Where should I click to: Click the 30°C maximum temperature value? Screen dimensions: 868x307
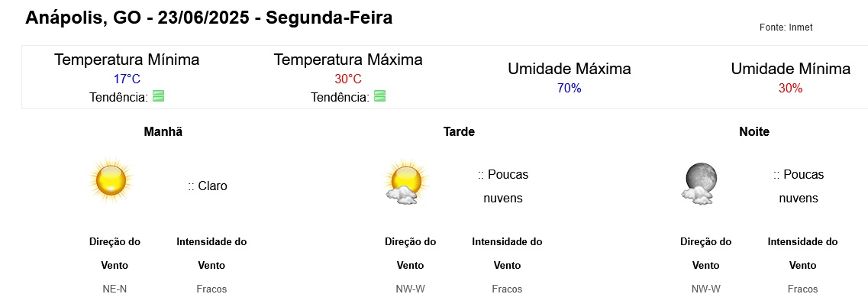(x=348, y=79)
